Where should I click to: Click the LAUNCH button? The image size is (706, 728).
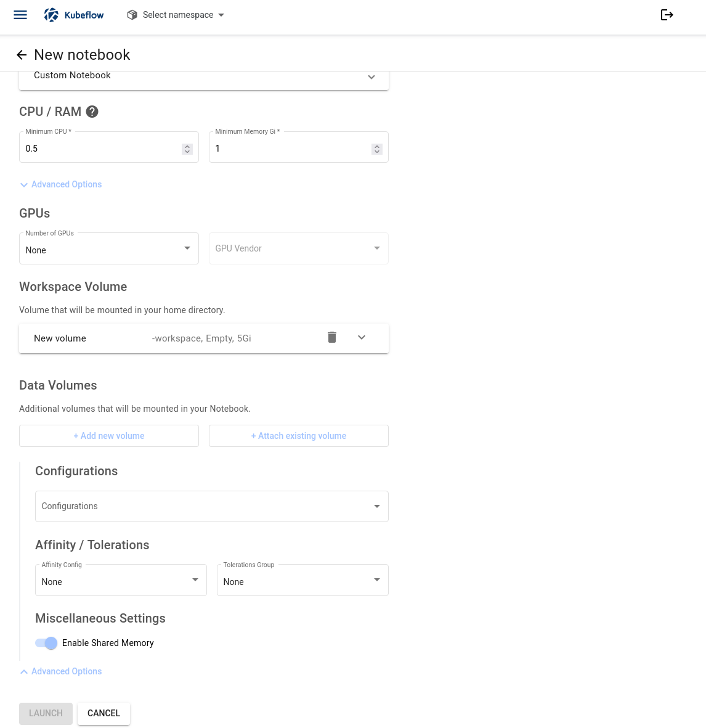[x=46, y=713]
